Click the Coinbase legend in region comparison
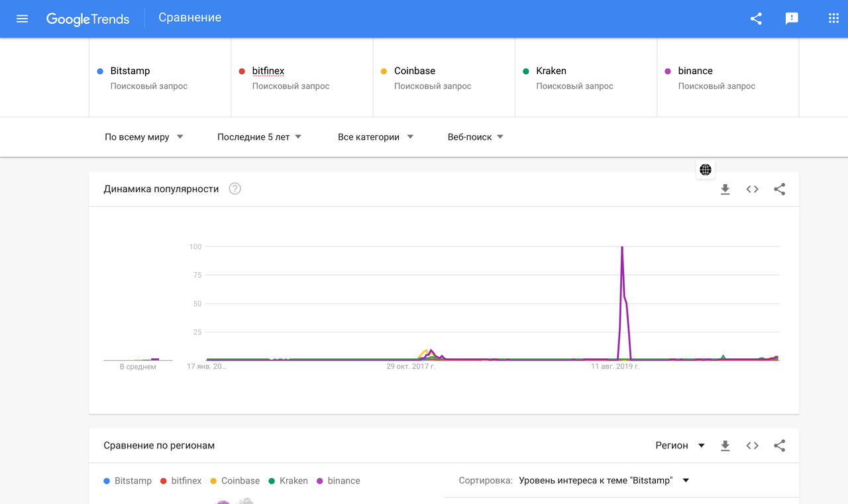 click(235, 481)
